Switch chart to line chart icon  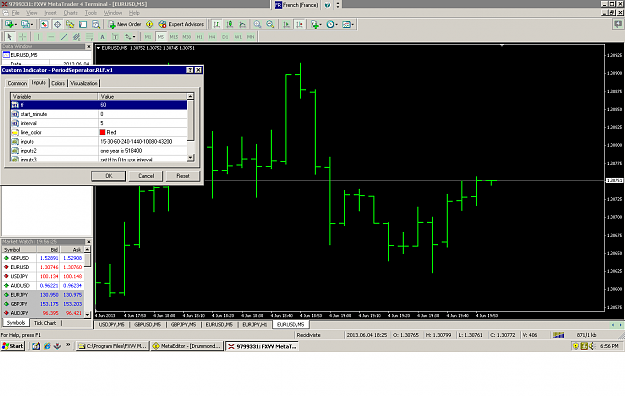click(x=242, y=24)
